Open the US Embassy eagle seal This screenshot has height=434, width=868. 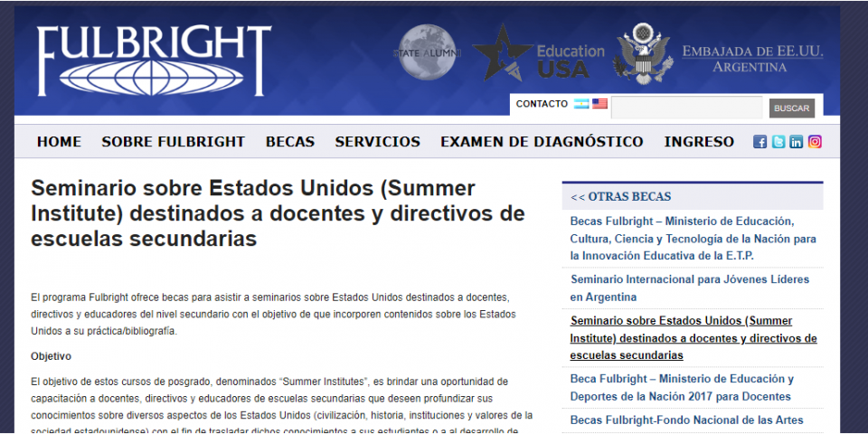click(x=643, y=53)
